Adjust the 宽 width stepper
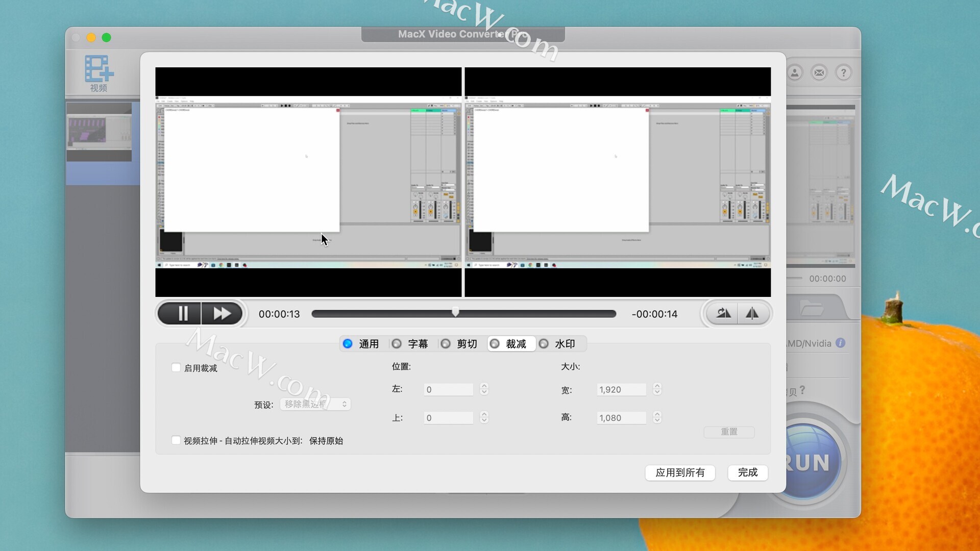The image size is (980, 551). [x=657, y=389]
